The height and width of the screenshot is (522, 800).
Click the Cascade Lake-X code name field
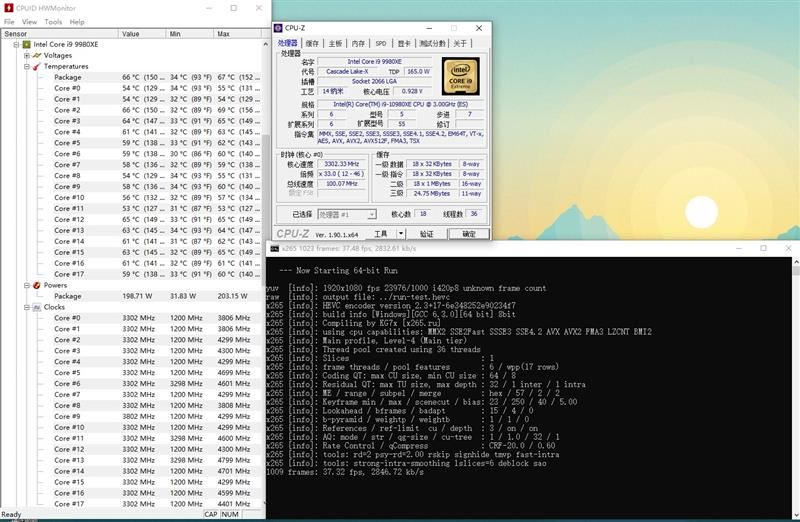pos(347,71)
